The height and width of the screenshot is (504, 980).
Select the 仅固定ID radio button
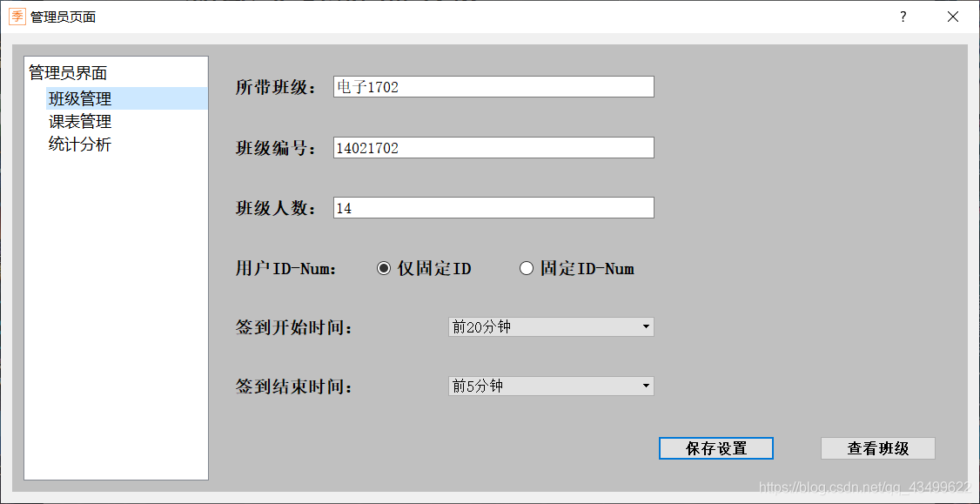point(424,269)
